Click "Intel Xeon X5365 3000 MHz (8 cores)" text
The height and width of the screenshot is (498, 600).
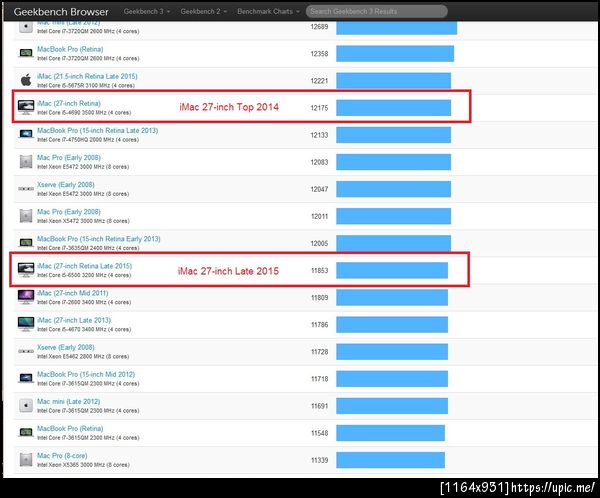click(x=83, y=465)
